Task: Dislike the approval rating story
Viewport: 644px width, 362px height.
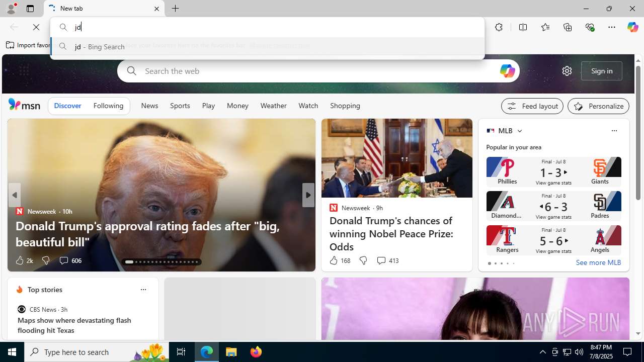Action: 45,260
